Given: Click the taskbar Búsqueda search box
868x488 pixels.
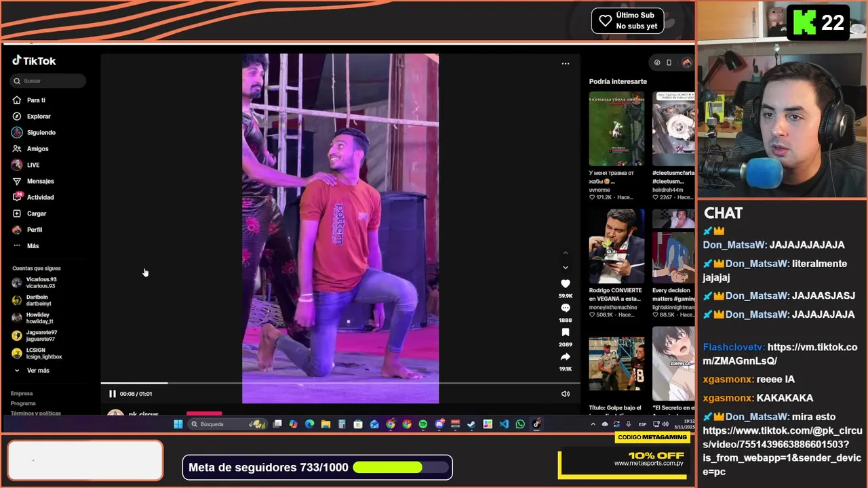Looking at the screenshot, I should pos(228,424).
